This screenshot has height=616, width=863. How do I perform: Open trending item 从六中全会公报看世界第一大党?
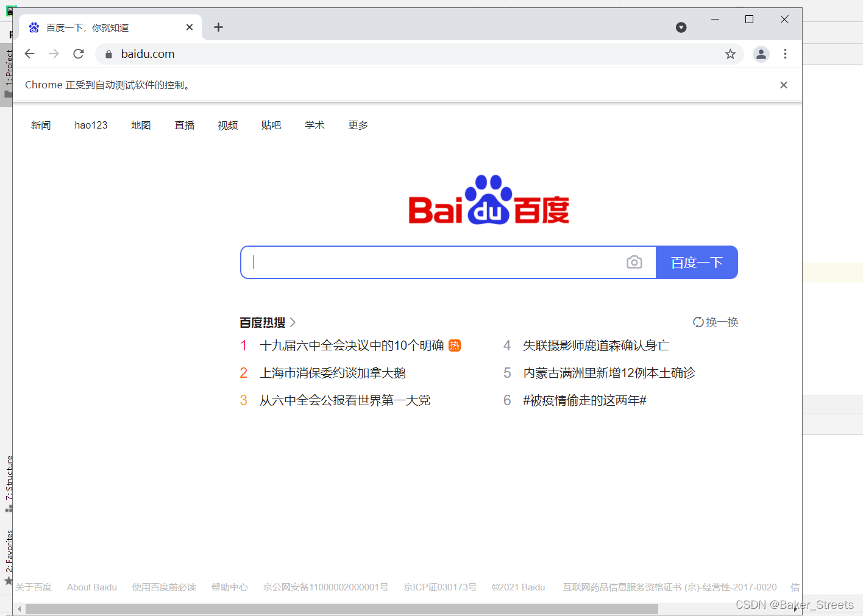pos(345,400)
